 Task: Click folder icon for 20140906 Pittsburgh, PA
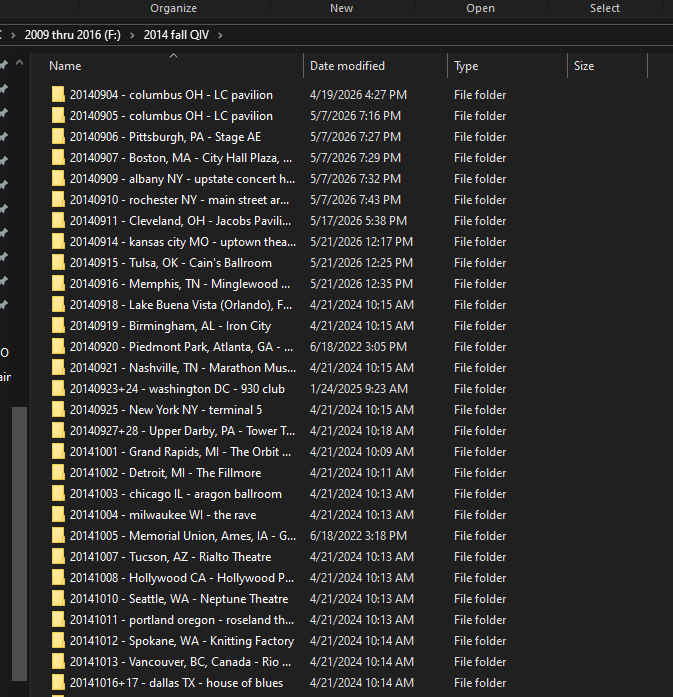coord(58,136)
